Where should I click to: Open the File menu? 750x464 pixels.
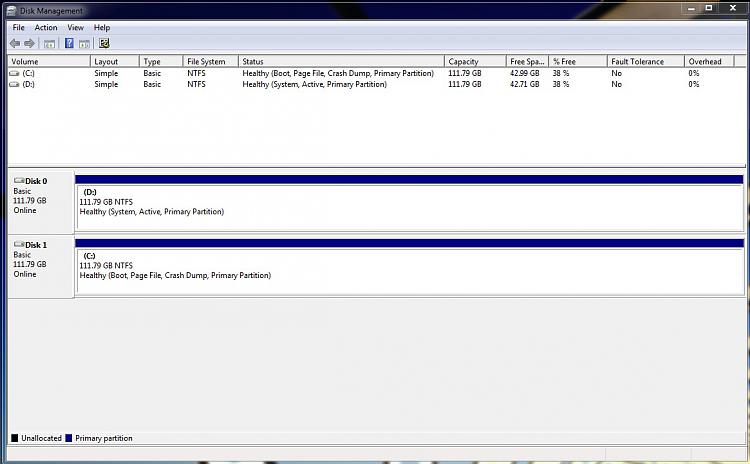(x=19, y=27)
